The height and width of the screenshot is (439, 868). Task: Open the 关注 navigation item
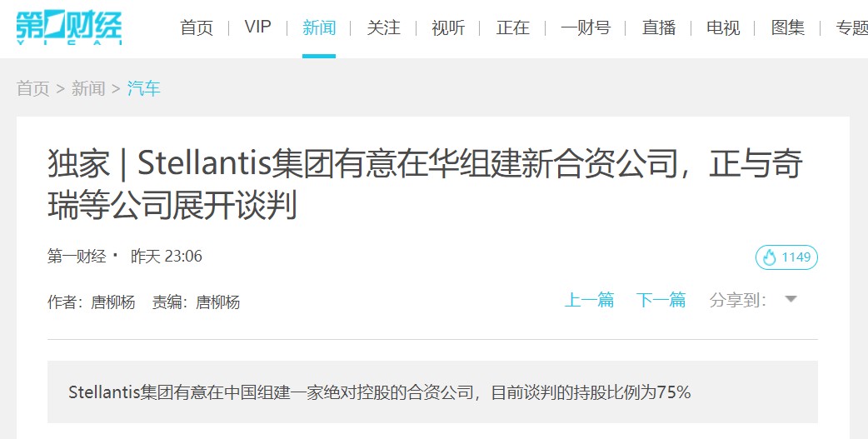(383, 27)
